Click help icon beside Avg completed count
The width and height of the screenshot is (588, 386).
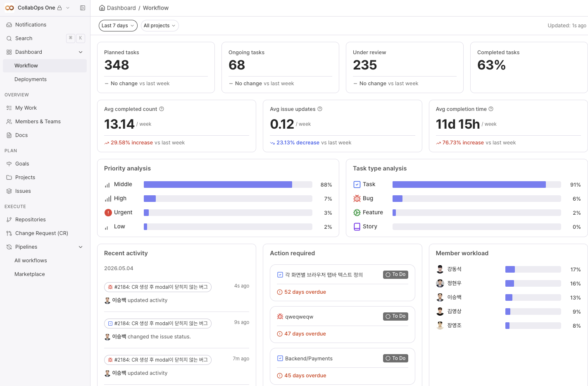[162, 109]
